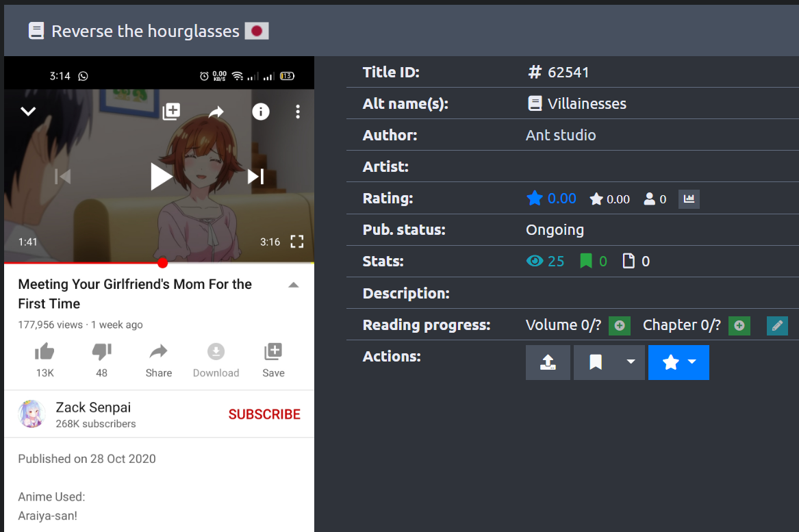Add video to playlist from player overlay
Viewport: 799px width, 532px height.
tap(171, 112)
